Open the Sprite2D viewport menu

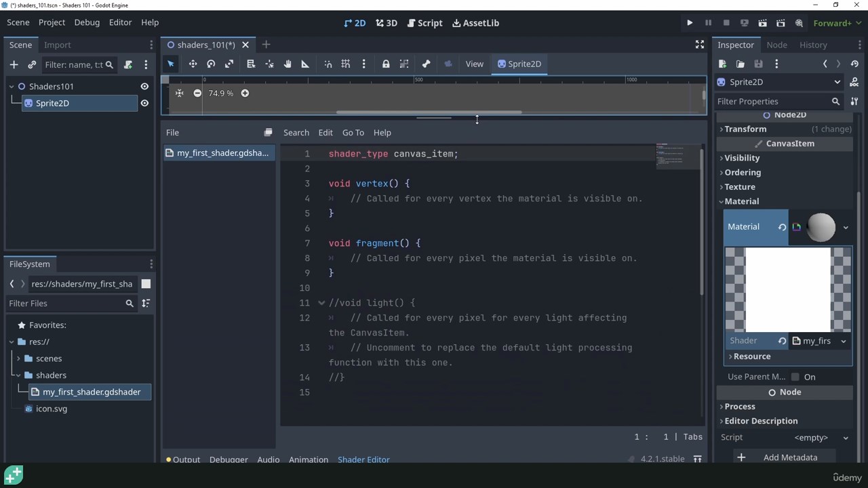519,64
